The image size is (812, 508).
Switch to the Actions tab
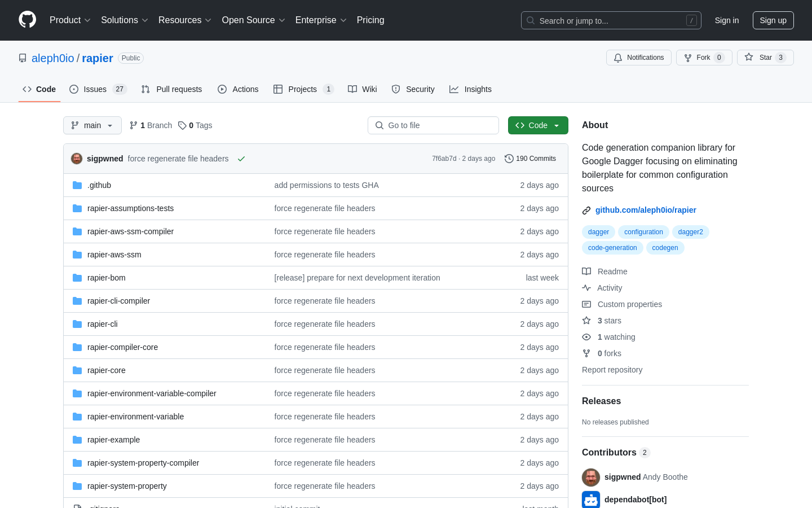point(238,89)
